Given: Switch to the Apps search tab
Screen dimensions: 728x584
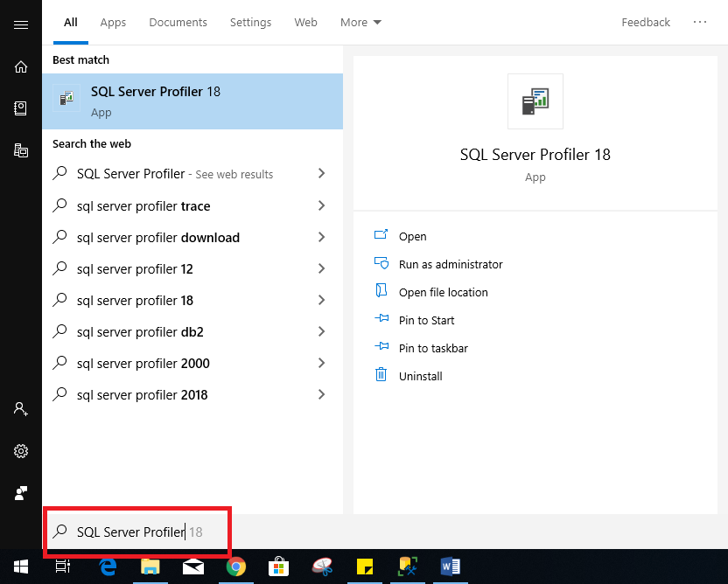Looking at the screenshot, I should [113, 22].
